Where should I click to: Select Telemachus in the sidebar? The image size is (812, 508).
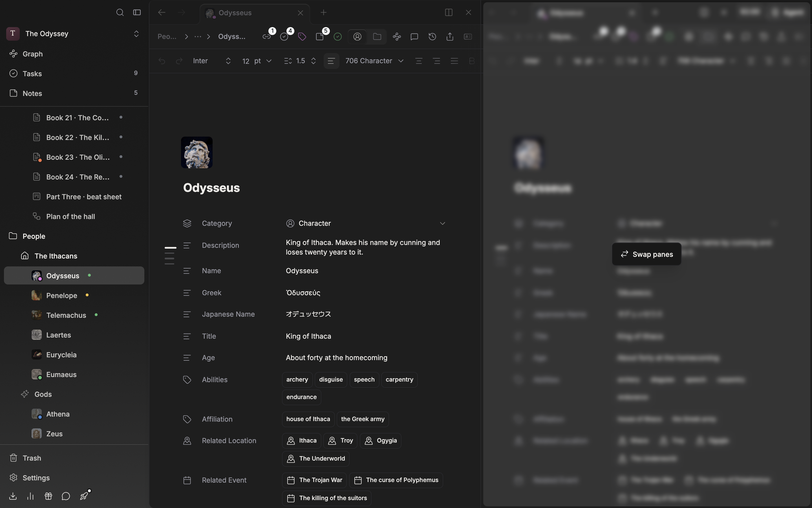click(x=74, y=315)
